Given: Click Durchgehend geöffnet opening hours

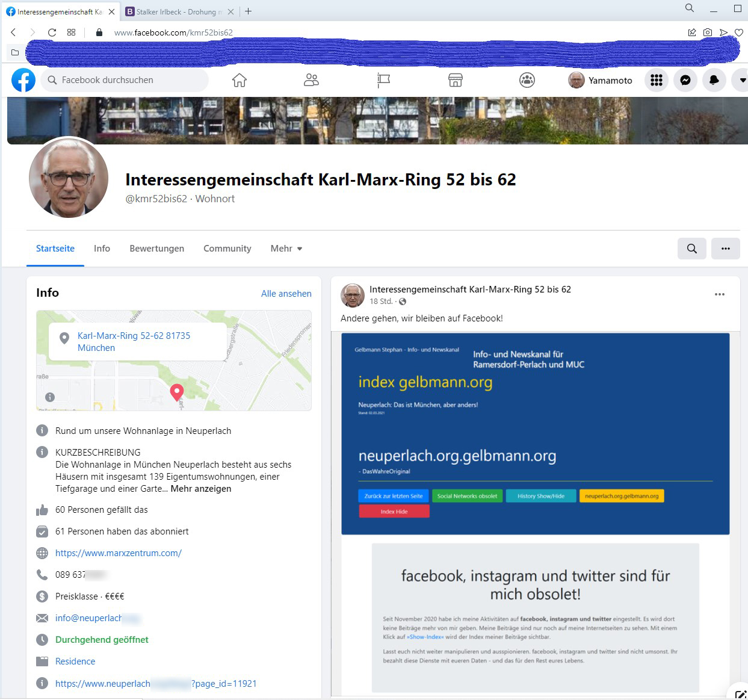Looking at the screenshot, I should coord(102,640).
